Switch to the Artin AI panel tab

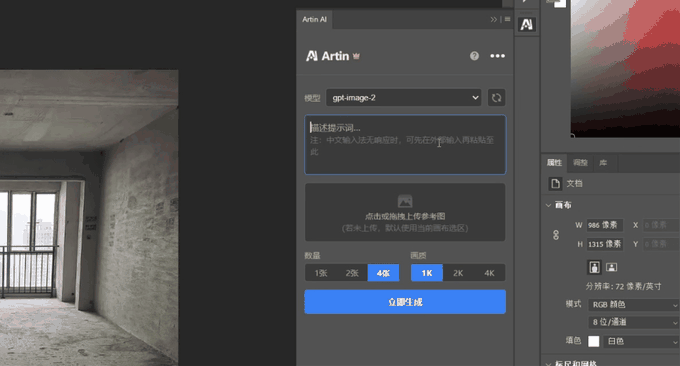(x=314, y=20)
